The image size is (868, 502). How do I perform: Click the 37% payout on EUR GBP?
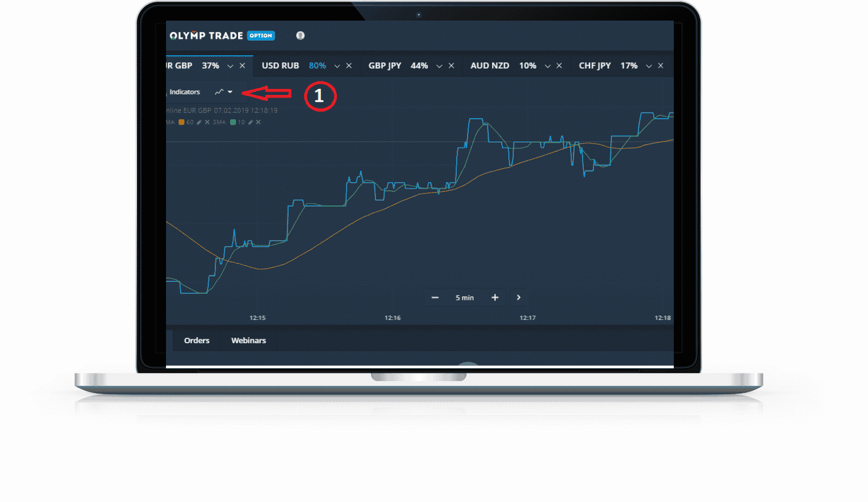click(x=210, y=66)
